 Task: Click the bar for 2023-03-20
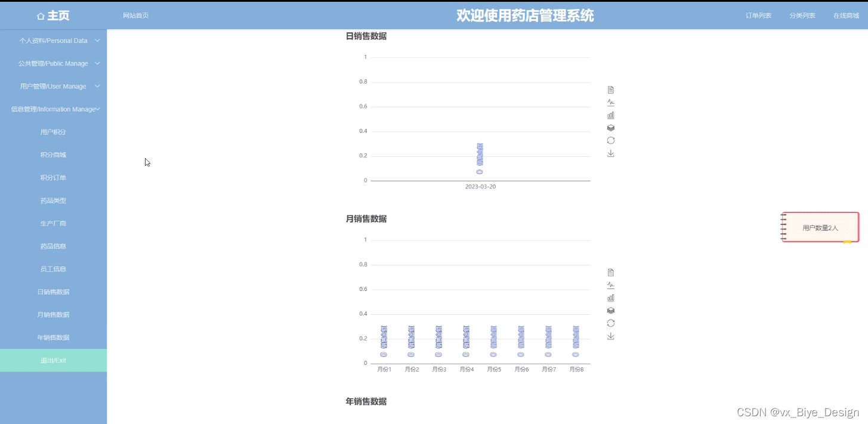pyautogui.click(x=480, y=159)
